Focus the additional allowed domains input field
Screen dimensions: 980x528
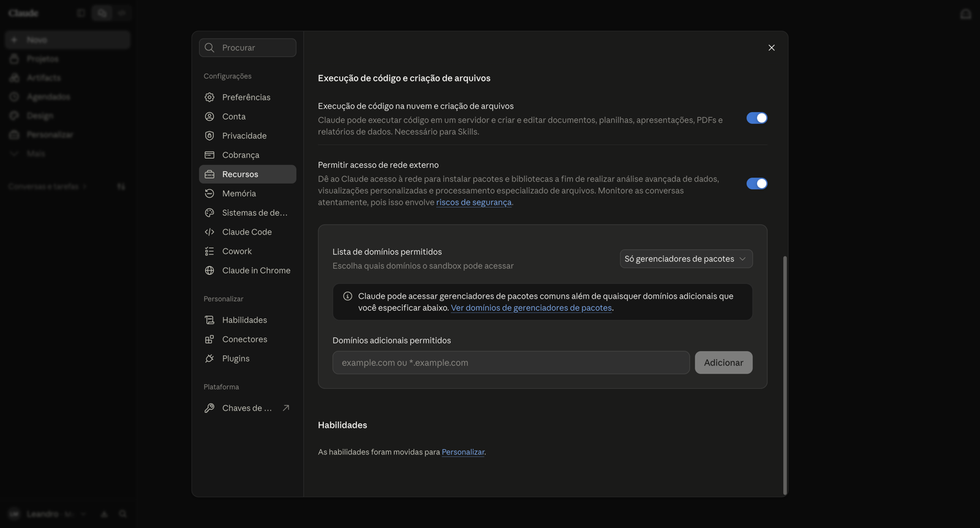point(511,363)
